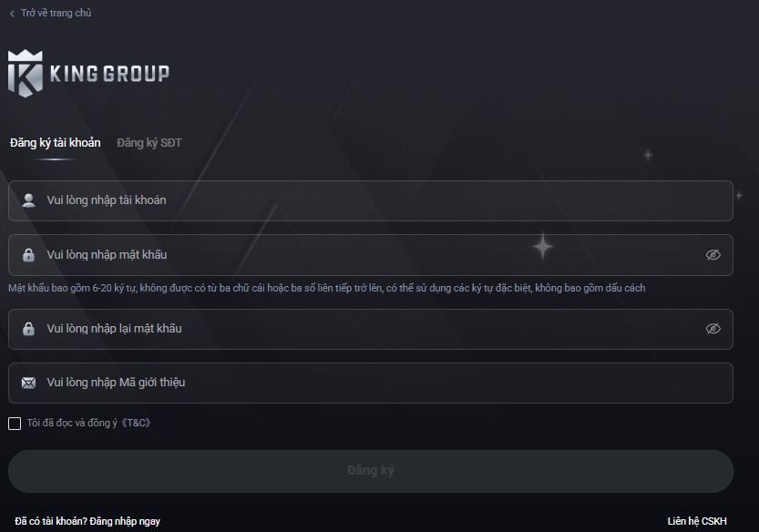Open the Đăng nhập ngay login link
This screenshot has width=759, height=532.
click(x=125, y=521)
